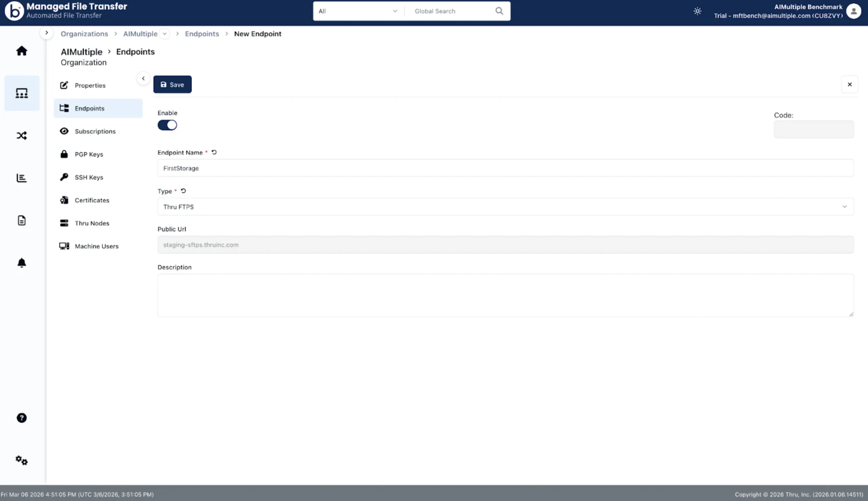The width and height of the screenshot is (868, 501).
Task: Open the Certificates menu item
Action: 98,200
